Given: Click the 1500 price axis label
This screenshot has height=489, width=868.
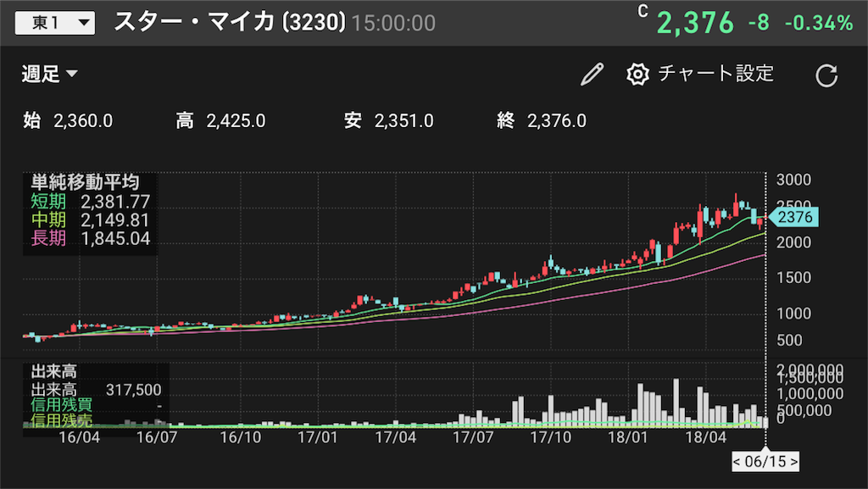Looking at the screenshot, I should coord(793,278).
